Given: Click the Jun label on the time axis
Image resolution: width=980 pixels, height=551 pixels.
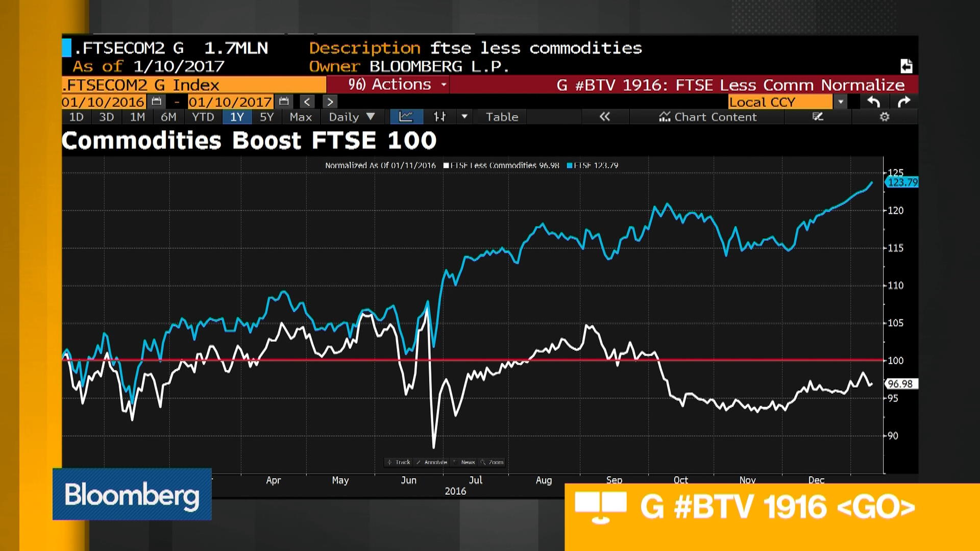Looking at the screenshot, I should pyautogui.click(x=408, y=480).
